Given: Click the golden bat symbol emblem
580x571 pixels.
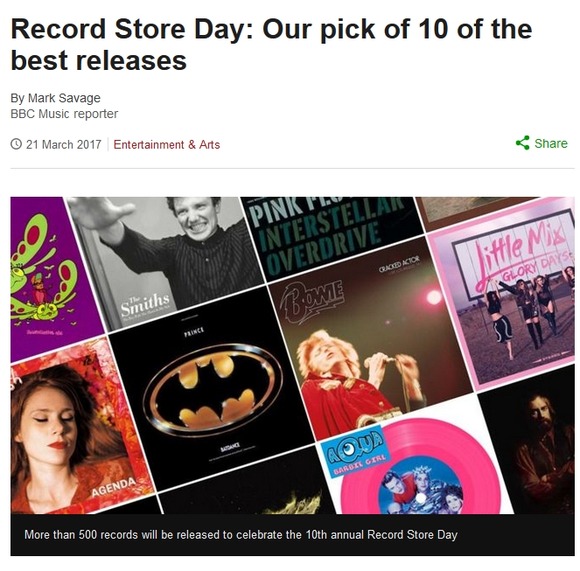Looking at the screenshot, I should click(212, 388).
